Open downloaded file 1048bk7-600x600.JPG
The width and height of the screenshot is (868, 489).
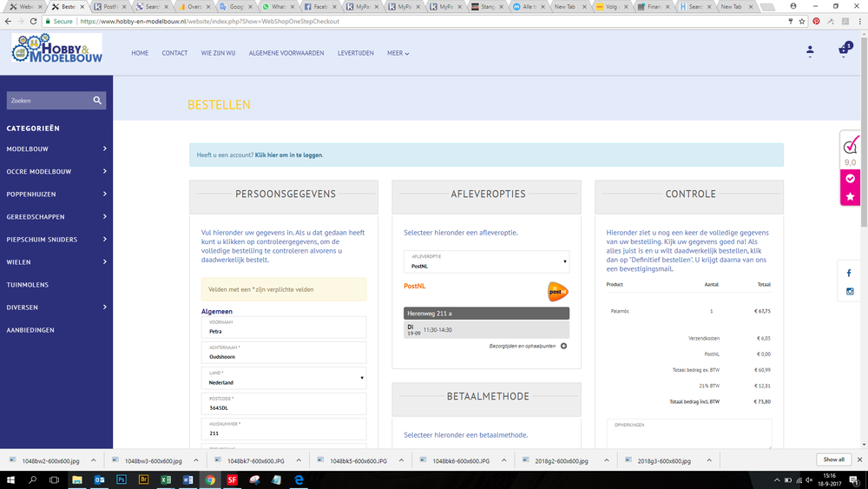[x=255, y=460]
